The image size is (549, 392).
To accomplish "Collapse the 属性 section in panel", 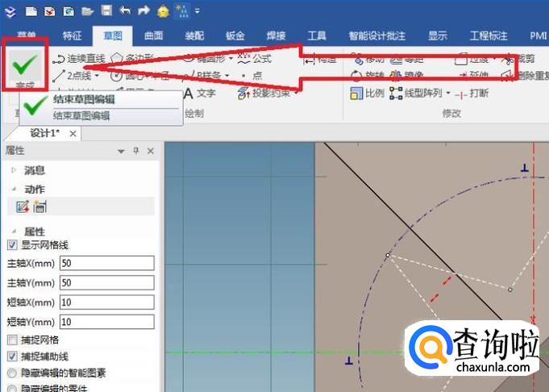I will click(x=15, y=231).
